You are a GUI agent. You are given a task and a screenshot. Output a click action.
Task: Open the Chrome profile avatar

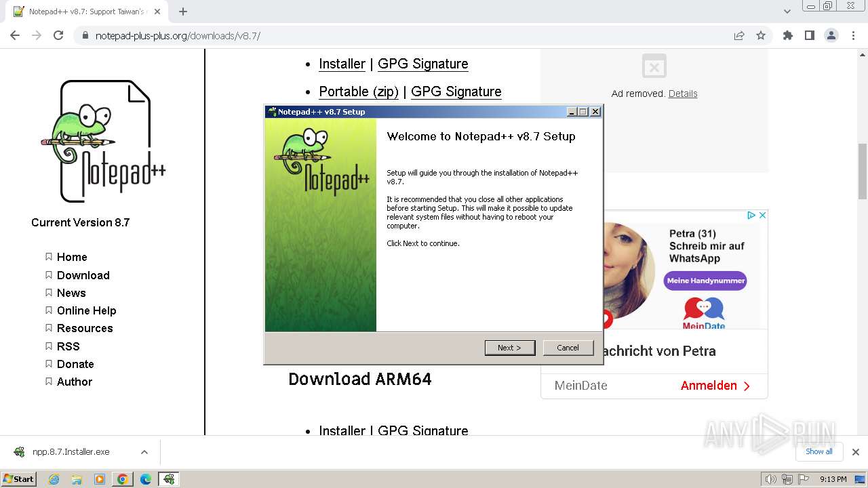click(x=831, y=35)
